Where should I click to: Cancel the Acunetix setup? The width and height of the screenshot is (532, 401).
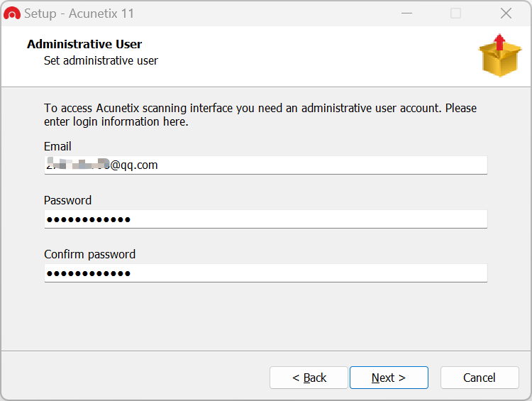click(x=480, y=378)
